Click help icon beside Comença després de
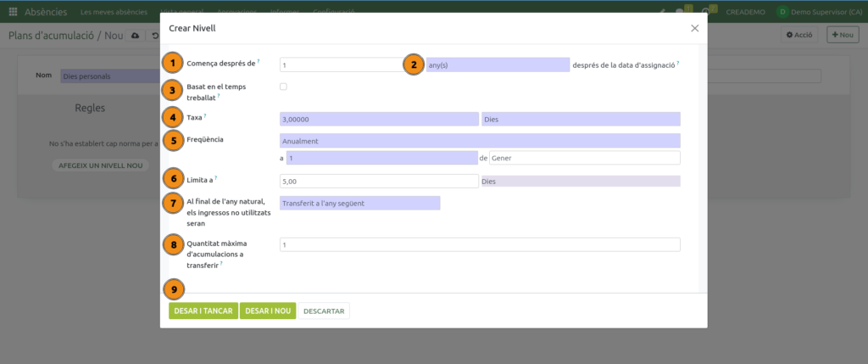The width and height of the screenshot is (868, 364). pyautogui.click(x=259, y=62)
